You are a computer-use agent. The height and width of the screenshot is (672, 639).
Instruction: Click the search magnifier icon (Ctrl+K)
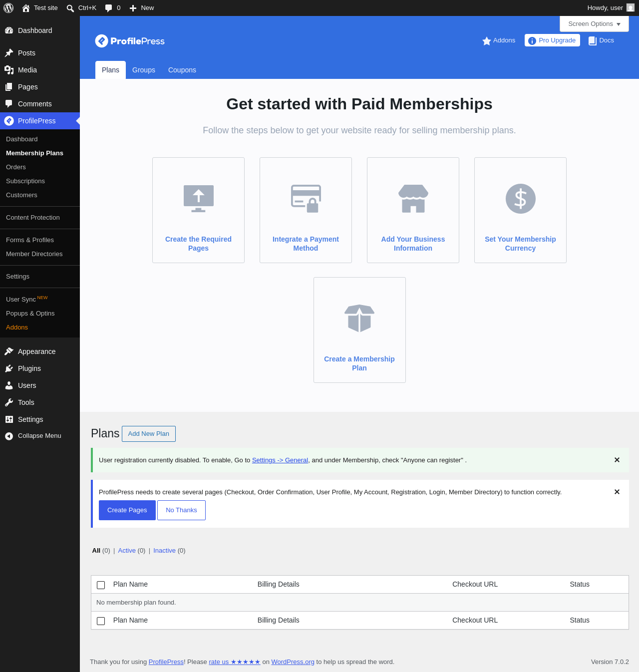coord(70,8)
